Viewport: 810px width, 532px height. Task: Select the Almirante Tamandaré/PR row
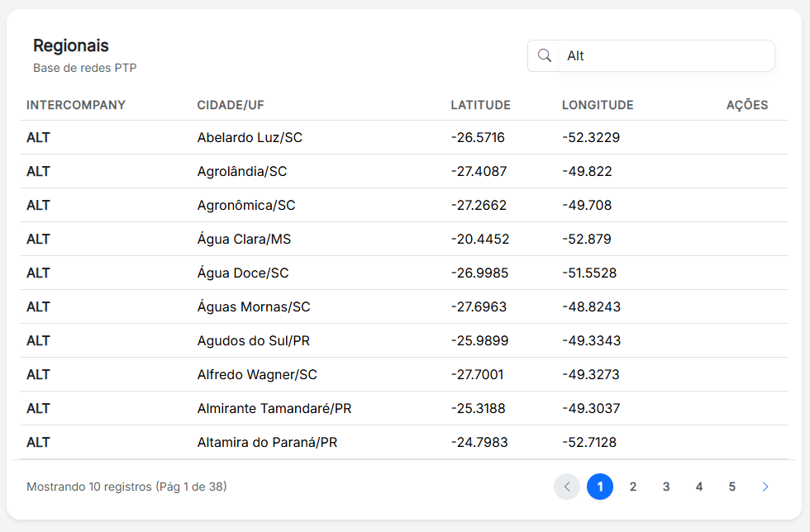274,408
